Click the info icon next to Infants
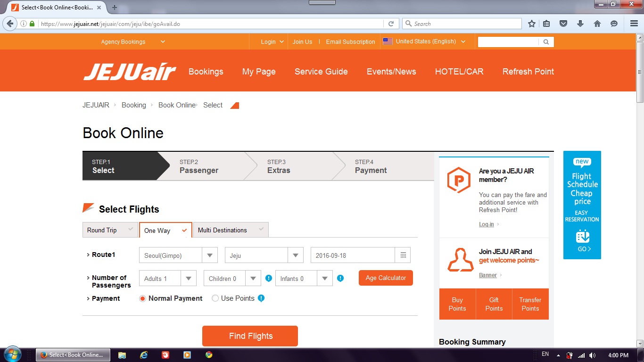The height and width of the screenshot is (362, 644). (x=340, y=278)
